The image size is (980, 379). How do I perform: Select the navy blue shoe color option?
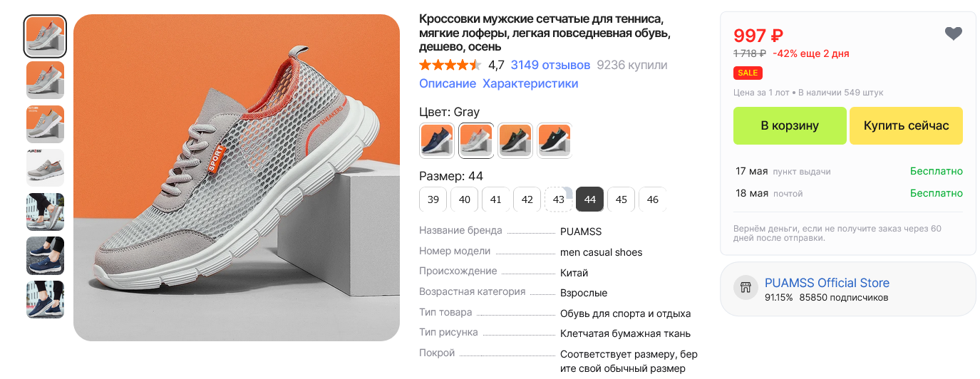click(437, 140)
